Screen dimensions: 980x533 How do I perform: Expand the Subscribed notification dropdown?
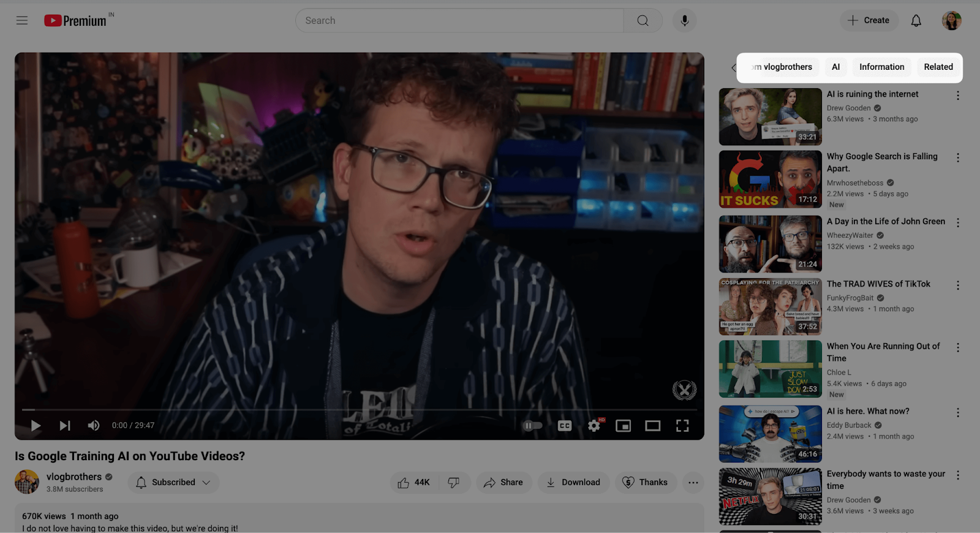[173, 483]
